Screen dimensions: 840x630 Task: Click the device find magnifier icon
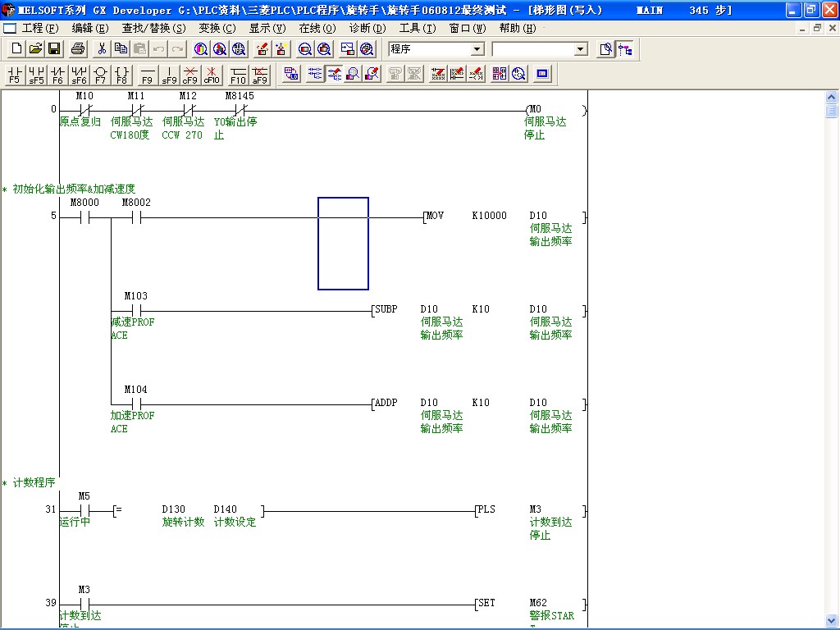pyautogui.click(x=201, y=49)
